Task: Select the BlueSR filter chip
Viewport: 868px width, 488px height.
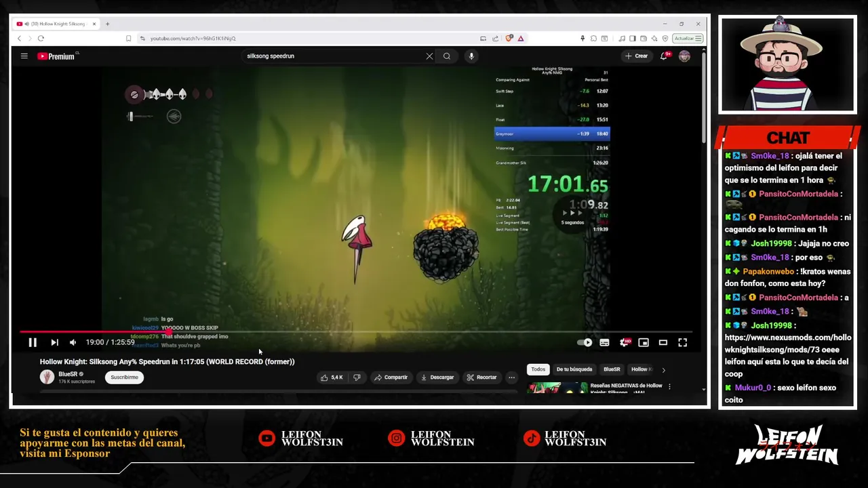Action: pos(612,369)
